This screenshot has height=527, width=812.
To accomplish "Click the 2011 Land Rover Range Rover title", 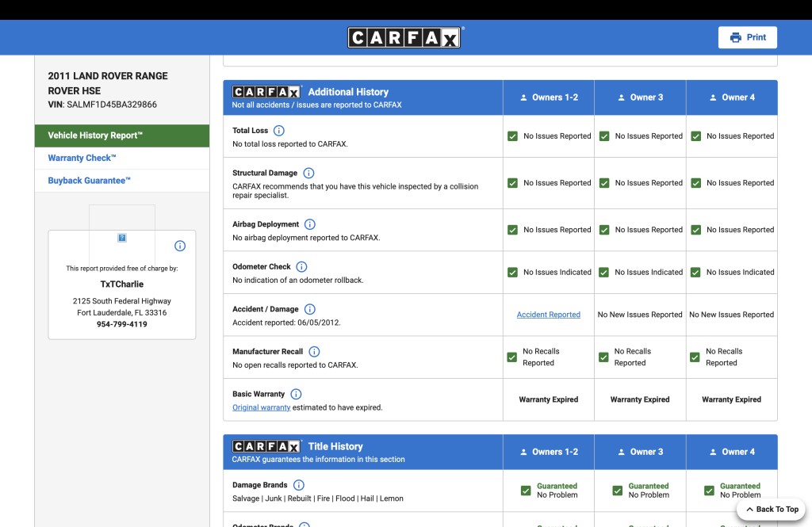I will click(x=108, y=83).
